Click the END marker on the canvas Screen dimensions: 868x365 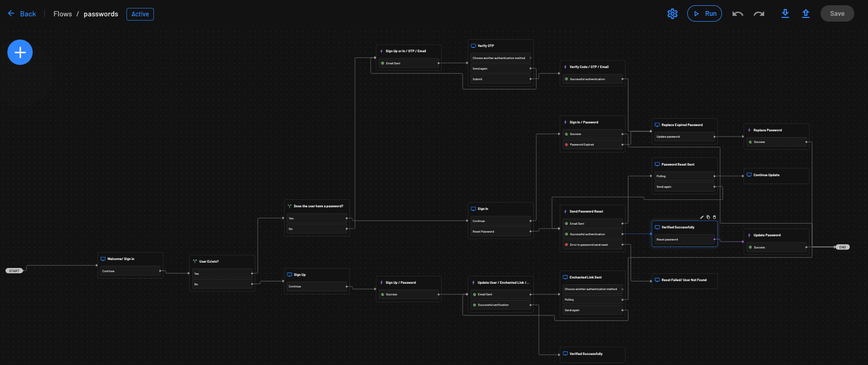coord(842,247)
